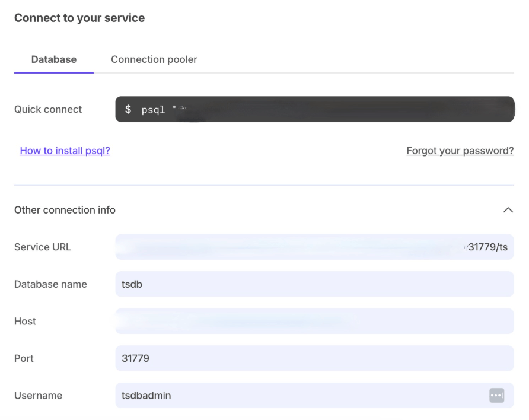The image size is (529, 420).
Task: Click the Username field showing tsdbadmin
Action: click(x=145, y=395)
